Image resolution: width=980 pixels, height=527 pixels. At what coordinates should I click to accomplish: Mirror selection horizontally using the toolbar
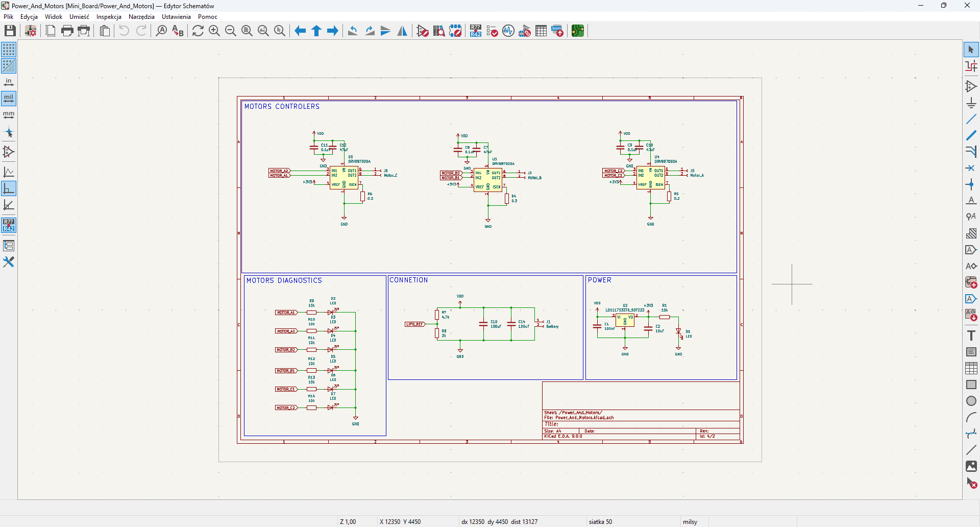pyautogui.click(x=402, y=31)
